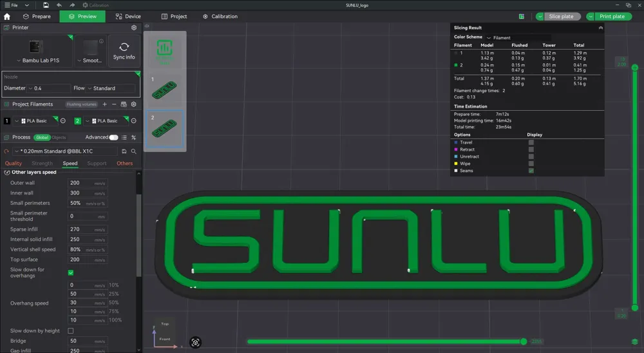Search the process settings magnifier icon
Image resolution: width=644 pixels, height=353 pixels.
point(133,151)
